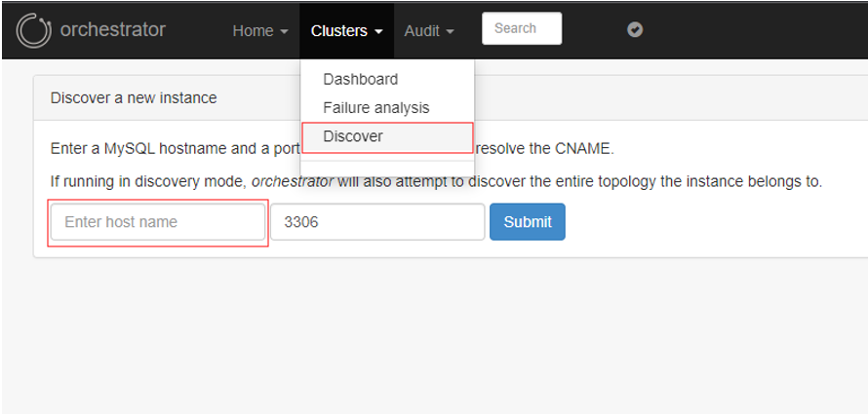Open the Audit menu
This screenshot has height=414, width=868.
click(x=429, y=31)
